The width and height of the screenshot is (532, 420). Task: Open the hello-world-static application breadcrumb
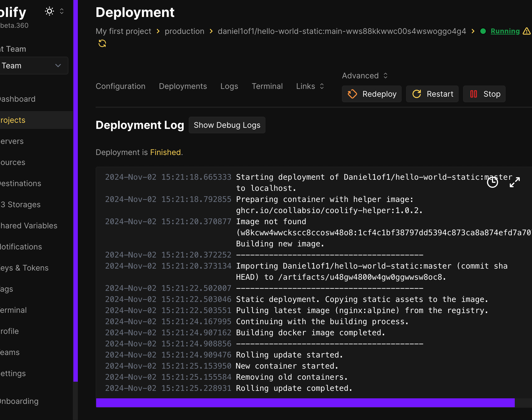[342, 31]
